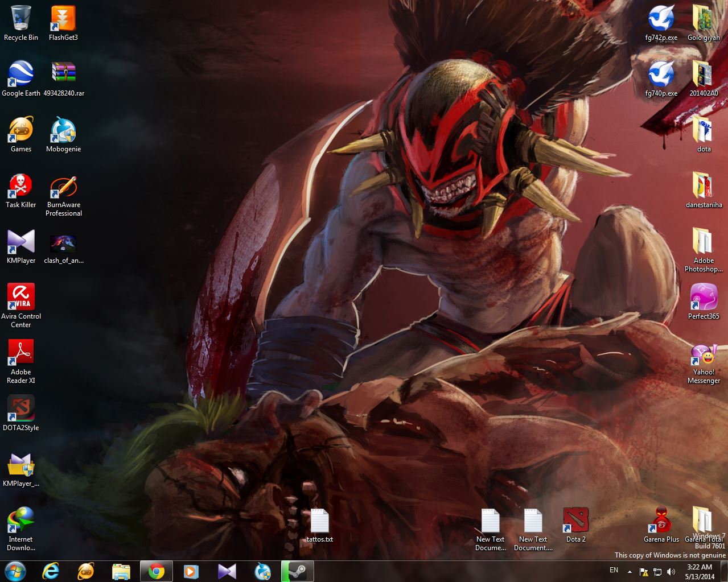Open the Games icon on the taskbar

86,571
